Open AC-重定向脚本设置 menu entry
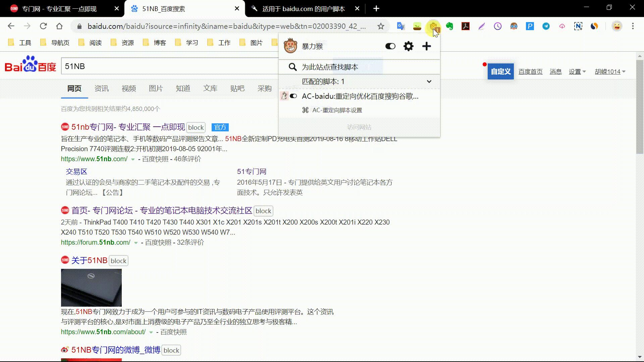Image resolution: width=644 pixels, height=362 pixels. 337,110
